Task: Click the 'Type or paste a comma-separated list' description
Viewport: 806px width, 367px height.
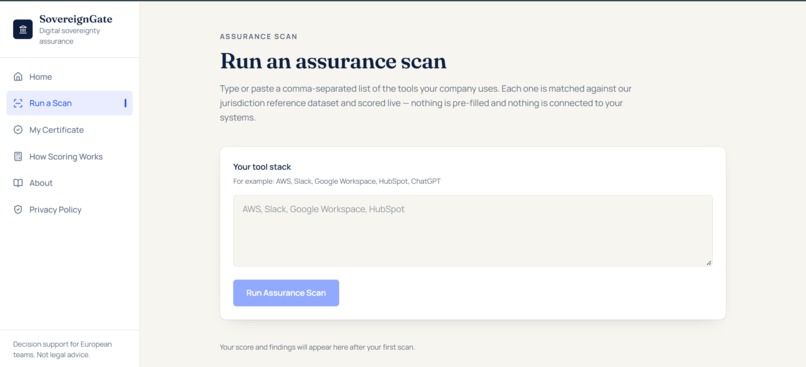Action: [x=426, y=103]
